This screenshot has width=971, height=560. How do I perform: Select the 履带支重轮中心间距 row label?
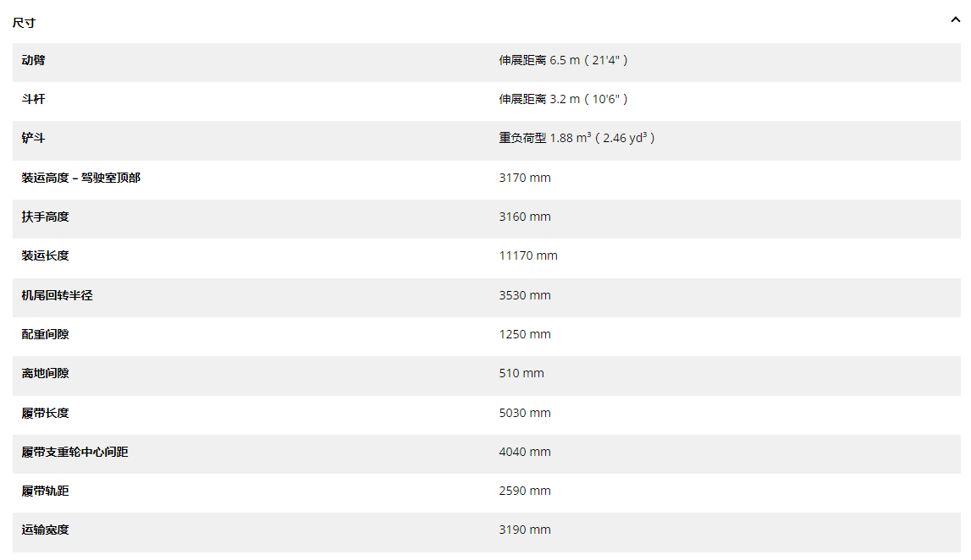click(x=75, y=452)
